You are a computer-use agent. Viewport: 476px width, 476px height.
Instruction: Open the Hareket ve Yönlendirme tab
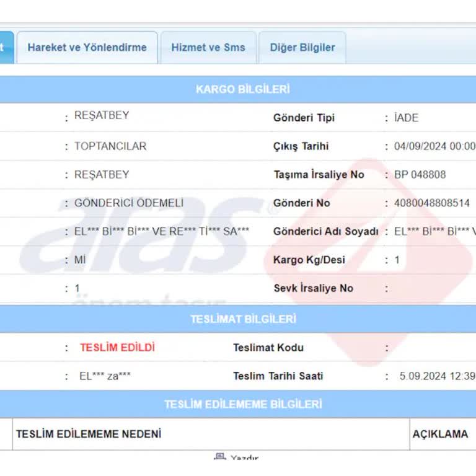pyautogui.click(x=87, y=47)
